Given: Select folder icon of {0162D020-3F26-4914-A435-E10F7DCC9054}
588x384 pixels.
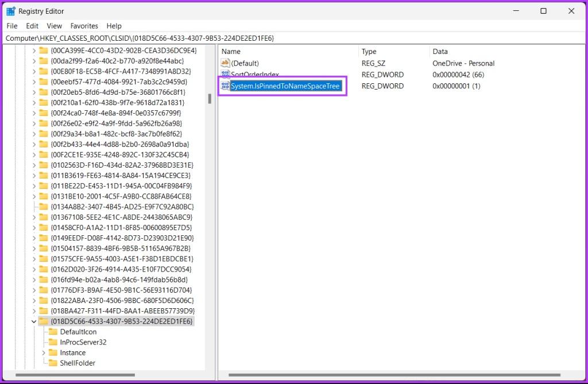Looking at the screenshot, I should pos(44,269).
